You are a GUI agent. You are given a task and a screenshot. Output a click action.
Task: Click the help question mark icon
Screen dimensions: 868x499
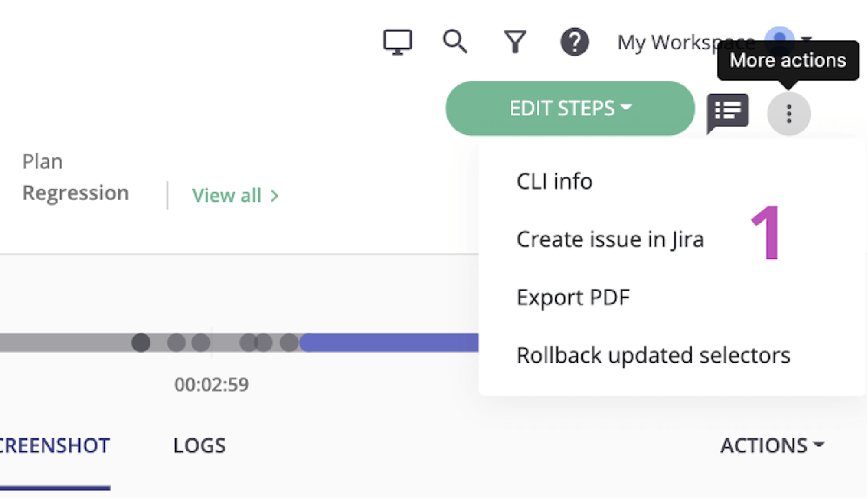[x=574, y=41]
